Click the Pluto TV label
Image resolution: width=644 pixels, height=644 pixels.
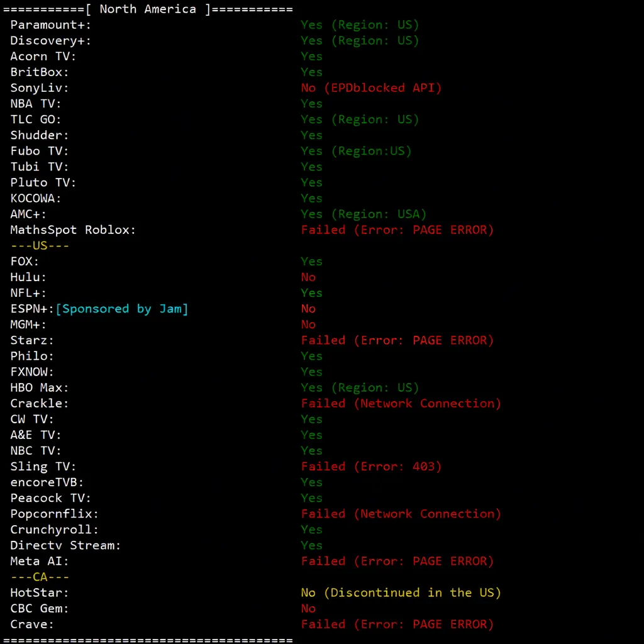click(43, 182)
